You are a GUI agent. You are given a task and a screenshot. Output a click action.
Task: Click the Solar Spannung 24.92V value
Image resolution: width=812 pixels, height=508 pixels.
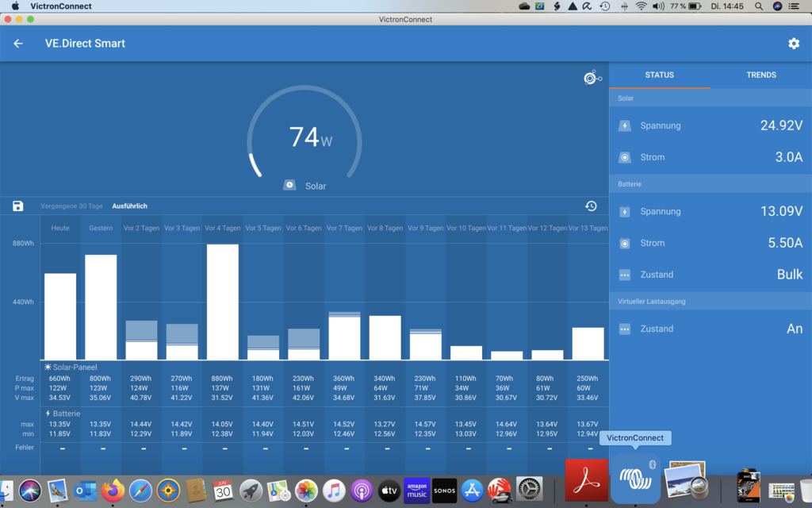tap(781, 125)
